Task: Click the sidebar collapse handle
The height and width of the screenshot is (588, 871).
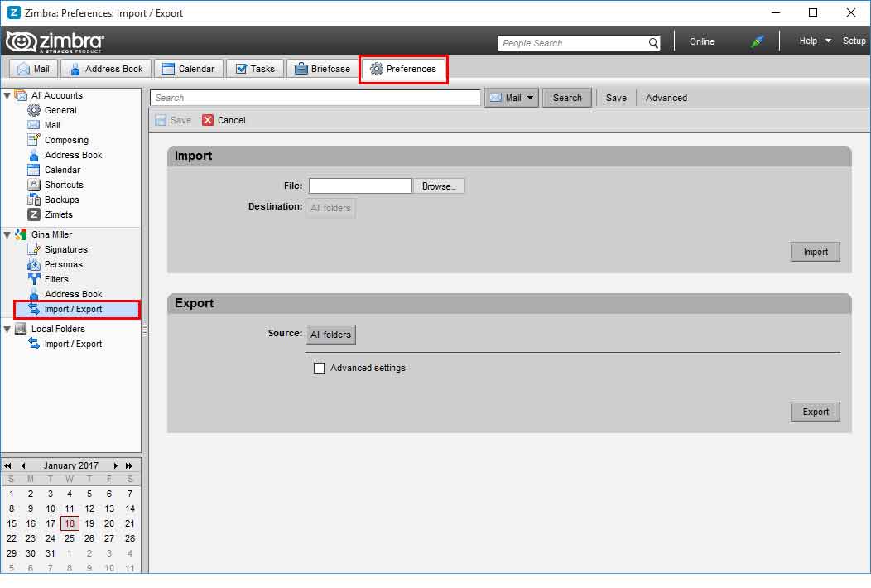Action: [144, 330]
